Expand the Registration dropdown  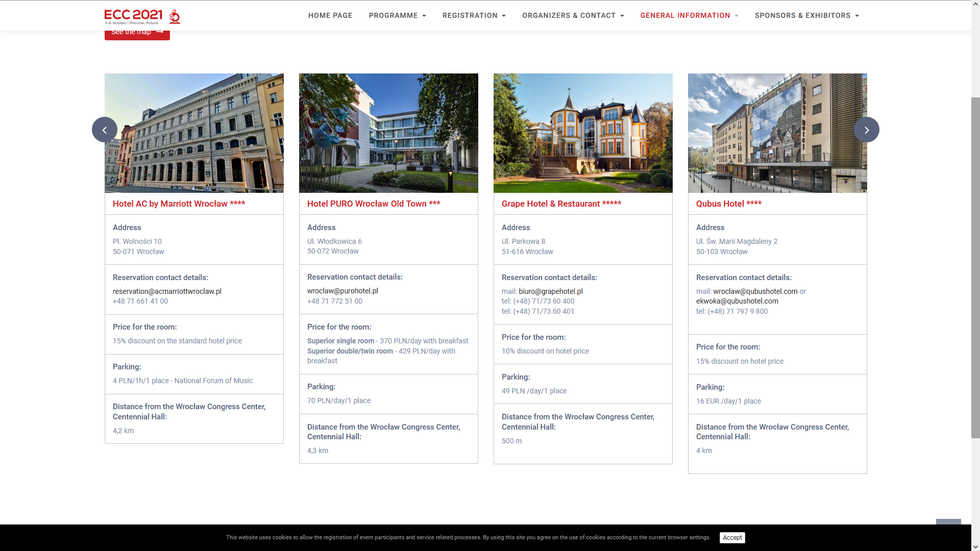474,15
